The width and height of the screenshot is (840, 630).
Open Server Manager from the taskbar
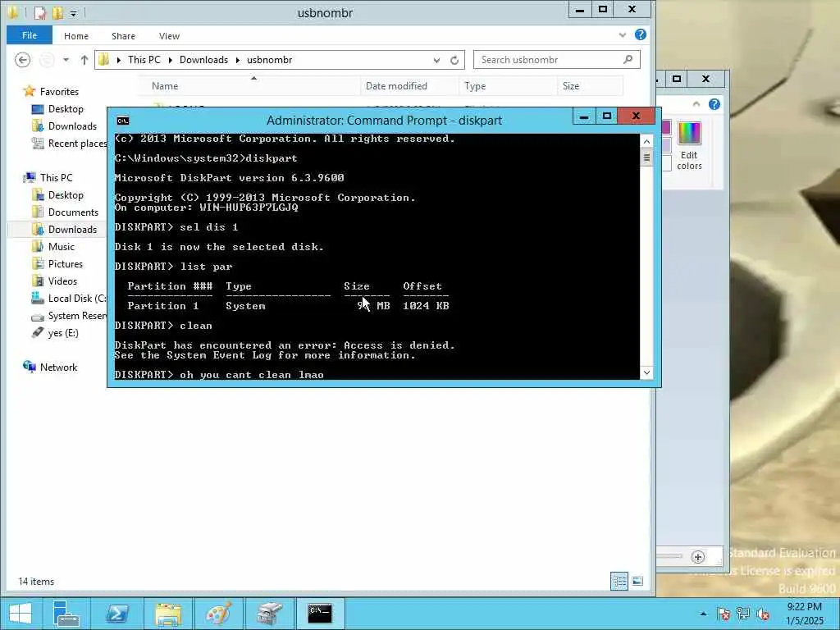pos(66,614)
